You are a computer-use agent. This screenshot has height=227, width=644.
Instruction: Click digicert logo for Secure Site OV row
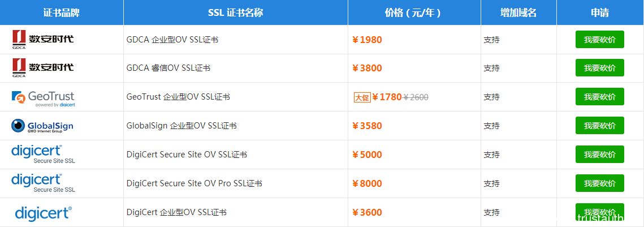point(43,154)
